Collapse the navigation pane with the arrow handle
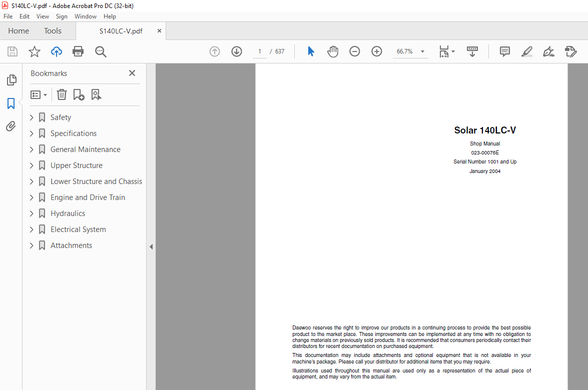Image resolution: width=588 pixels, height=390 pixels. [151, 246]
